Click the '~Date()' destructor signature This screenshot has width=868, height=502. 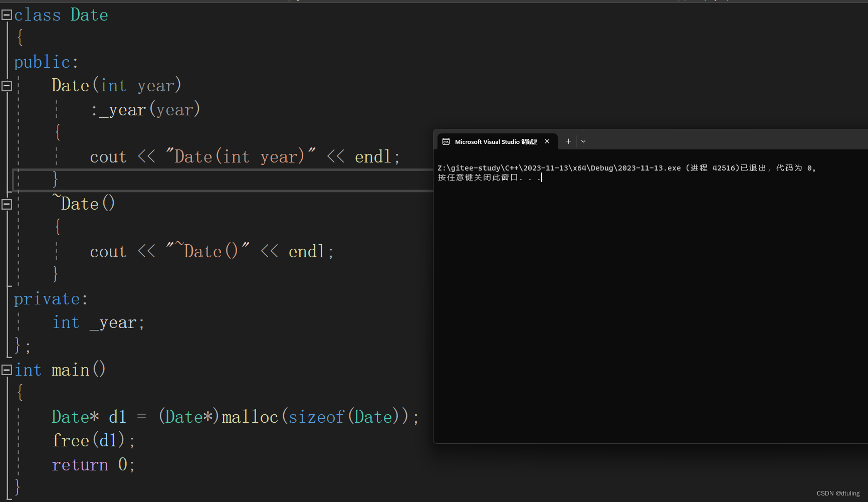84,204
